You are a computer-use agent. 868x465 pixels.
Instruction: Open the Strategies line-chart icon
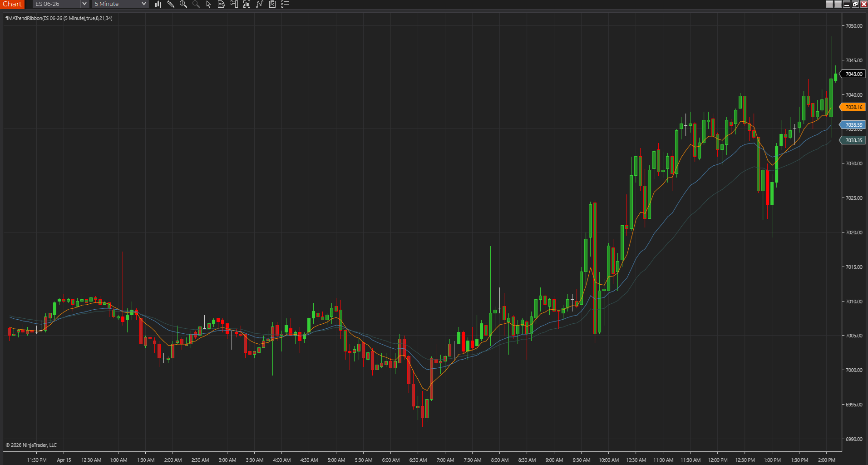pos(259,4)
